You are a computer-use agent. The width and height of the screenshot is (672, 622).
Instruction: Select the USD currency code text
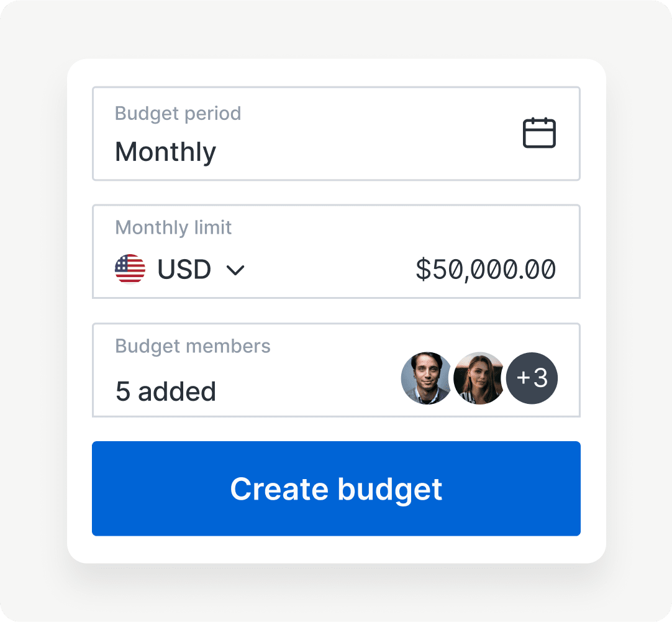184,270
